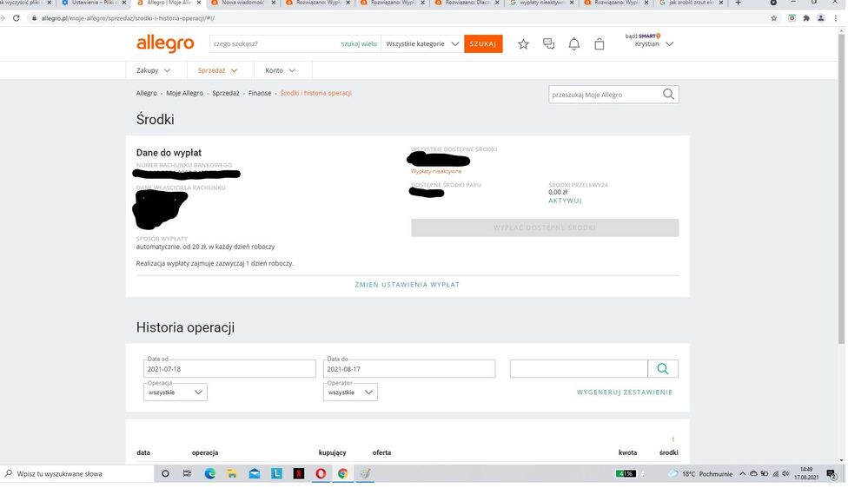Click the Wypłaty nieaktywne text
Image resolution: width=868 pixels, height=488 pixels.
436,172
